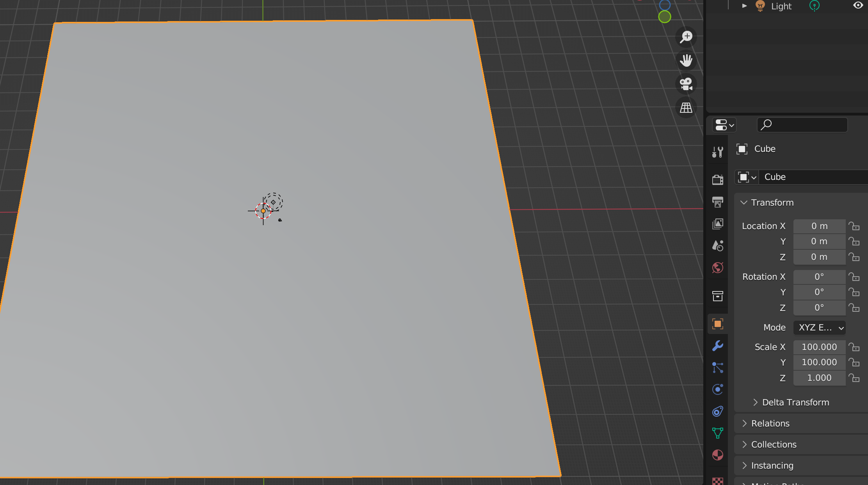
Task: Expand the Light item in outliner
Action: [744, 6]
